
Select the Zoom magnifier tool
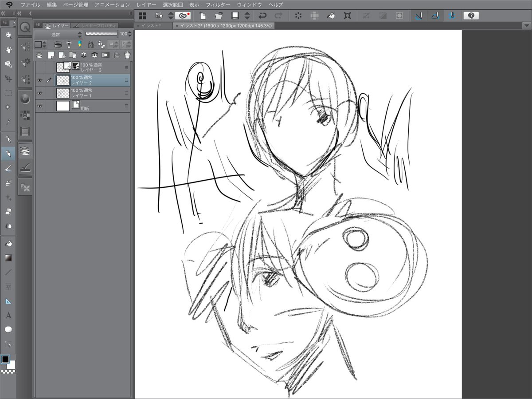pyautogui.click(x=8, y=36)
